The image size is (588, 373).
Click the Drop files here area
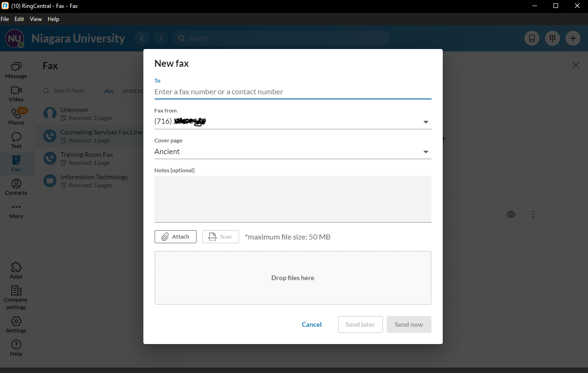click(293, 278)
